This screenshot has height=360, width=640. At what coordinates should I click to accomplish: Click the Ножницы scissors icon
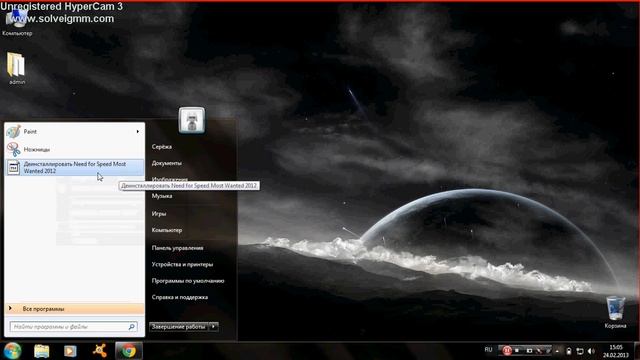[x=13, y=149]
